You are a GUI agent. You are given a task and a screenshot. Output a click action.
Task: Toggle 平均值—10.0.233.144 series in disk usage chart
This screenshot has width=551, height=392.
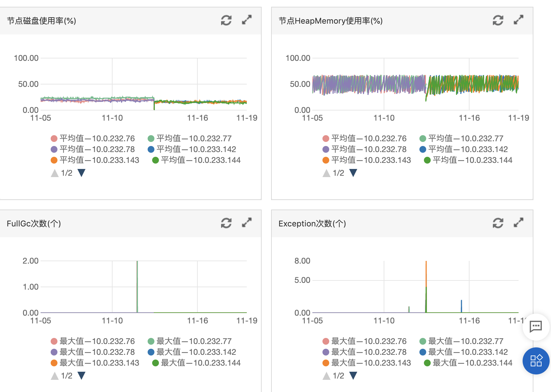click(x=196, y=160)
